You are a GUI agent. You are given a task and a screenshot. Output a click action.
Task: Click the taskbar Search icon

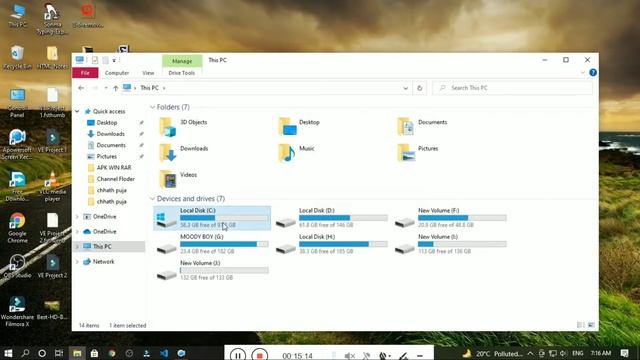pos(25,353)
